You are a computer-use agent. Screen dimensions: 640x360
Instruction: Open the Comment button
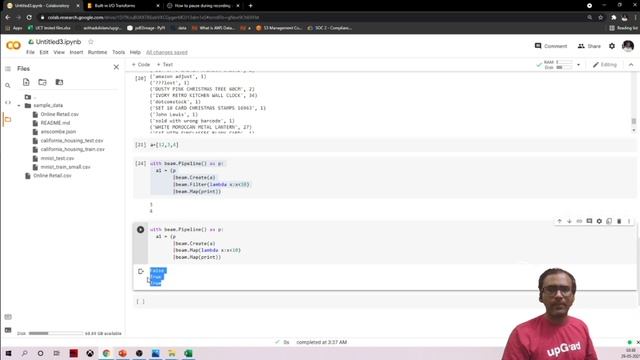(551, 46)
